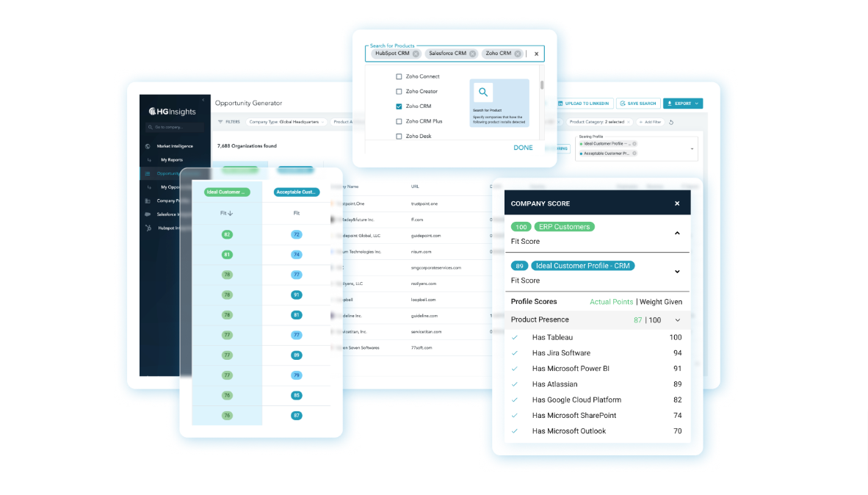Viewport: 868px width, 495px height.
Task: Expand the Ideal Customer Profile - CRM section
Action: (x=677, y=272)
